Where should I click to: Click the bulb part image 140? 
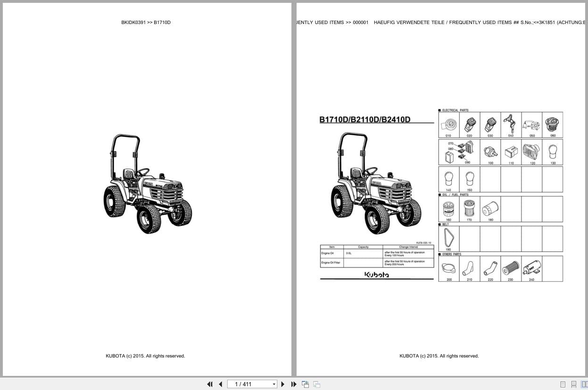pos(448,179)
